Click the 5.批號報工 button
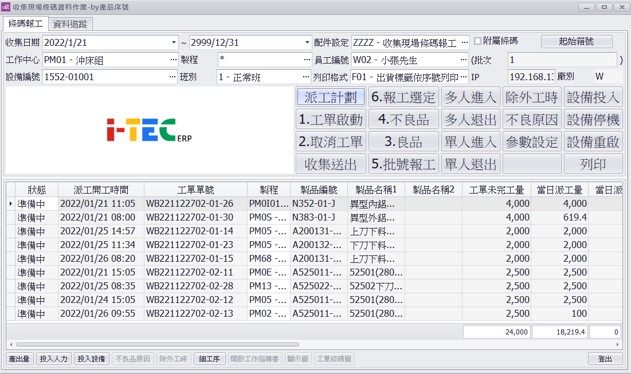The image size is (631, 374). point(403,164)
